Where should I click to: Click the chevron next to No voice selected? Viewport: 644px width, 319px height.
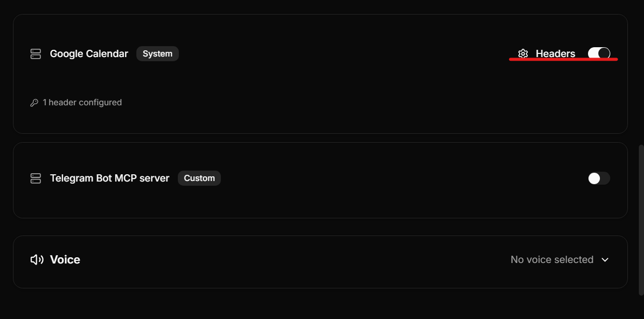605,259
